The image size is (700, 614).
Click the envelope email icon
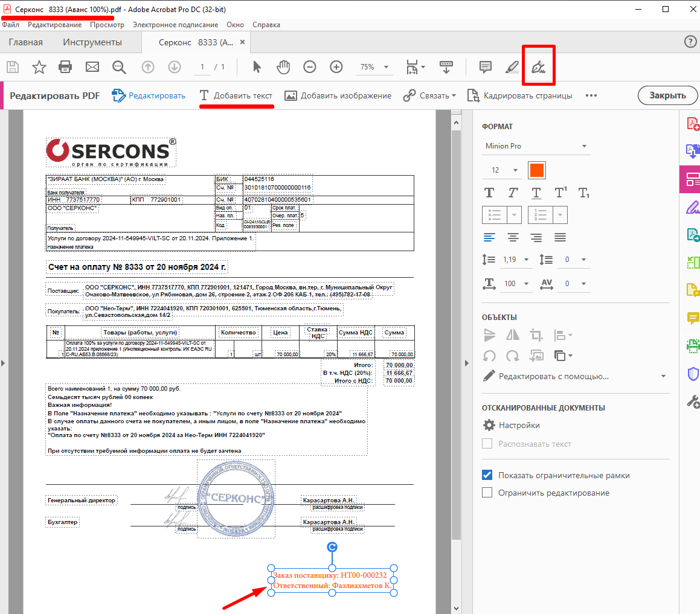tap(92, 67)
